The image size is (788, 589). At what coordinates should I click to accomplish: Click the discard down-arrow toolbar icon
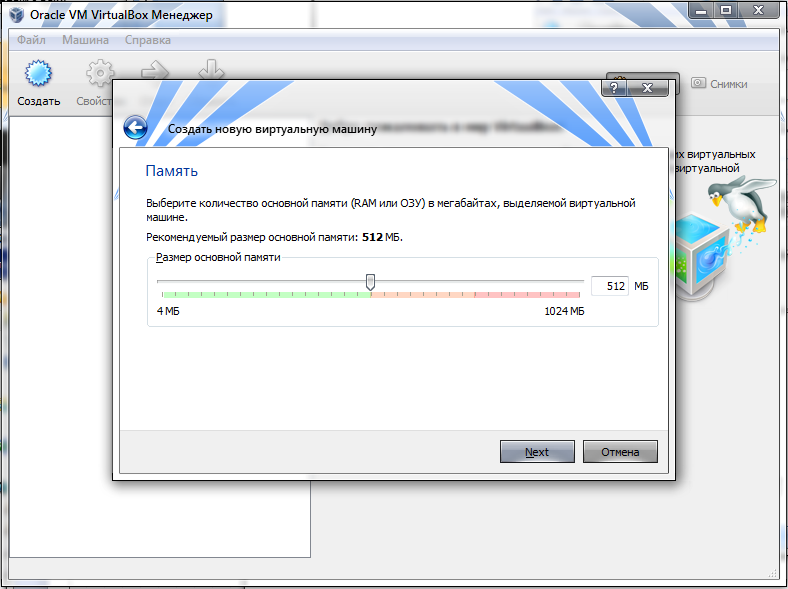211,69
